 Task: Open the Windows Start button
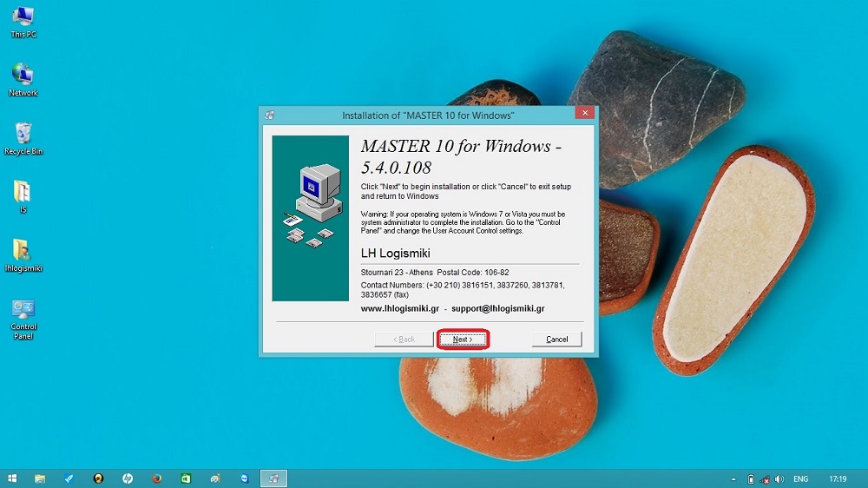[x=12, y=478]
